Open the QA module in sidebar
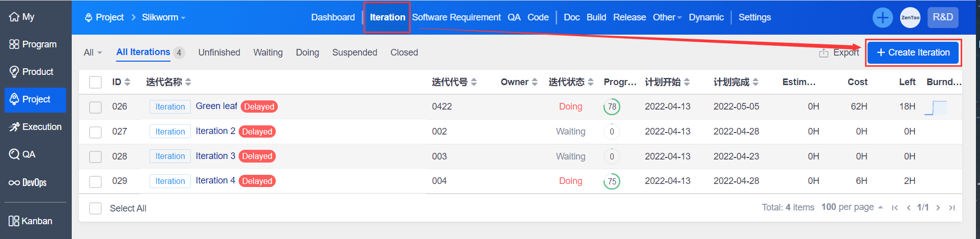The width and height of the screenshot is (980, 239). [22, 154]
